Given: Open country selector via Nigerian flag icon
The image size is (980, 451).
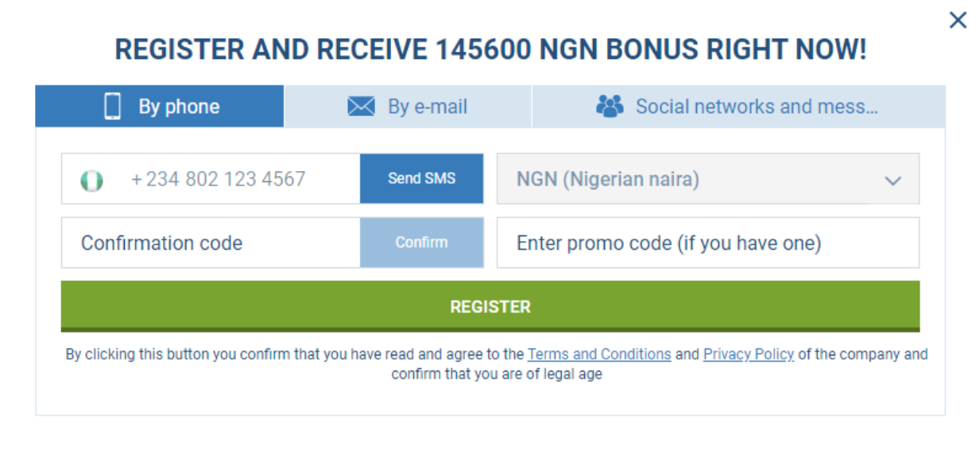Looking at the screenshot, I should (x=92, y=180).
